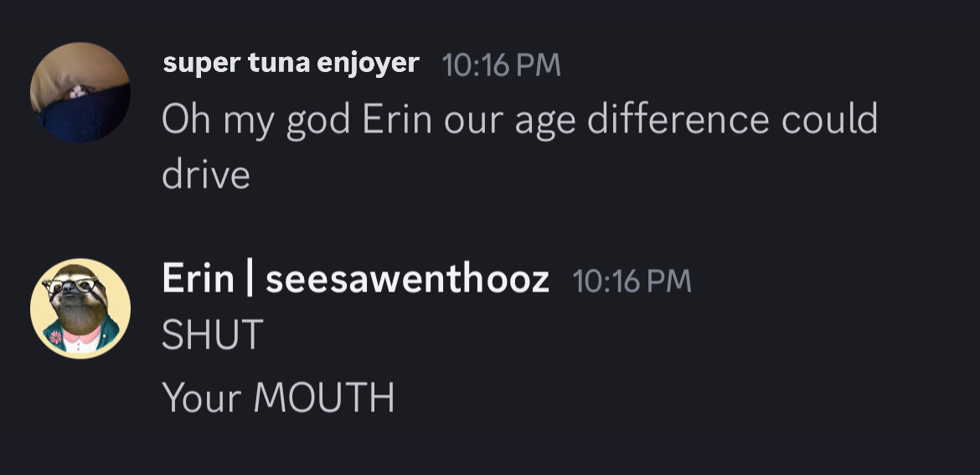Viewport: 980px width, 475px height.
Task: Click the word "difference" in the message
Action: click(x=677, y=120)
